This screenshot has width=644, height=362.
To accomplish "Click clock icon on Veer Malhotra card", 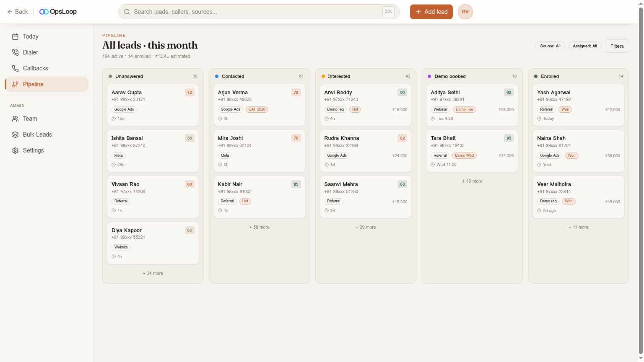I will pos(539,211).
